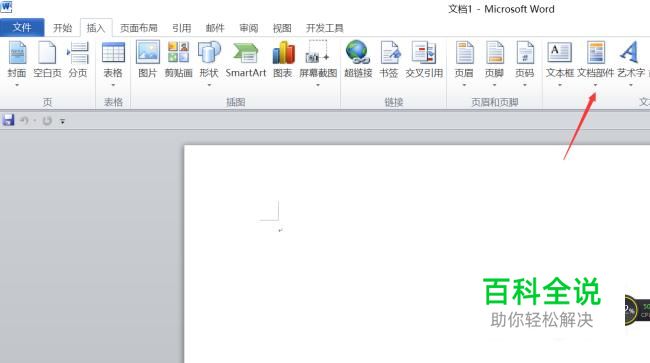The width and height of the screenshot is (650, 363).
Task: Redo the last action
Action: pyautogui.click(x=47, y=121)
